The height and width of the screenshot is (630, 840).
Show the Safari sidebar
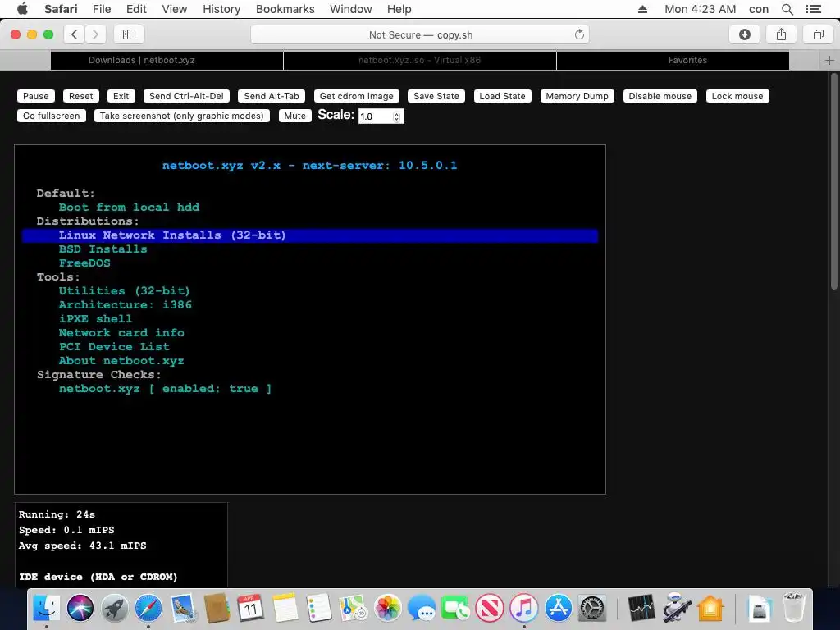[x=129, y=34]
